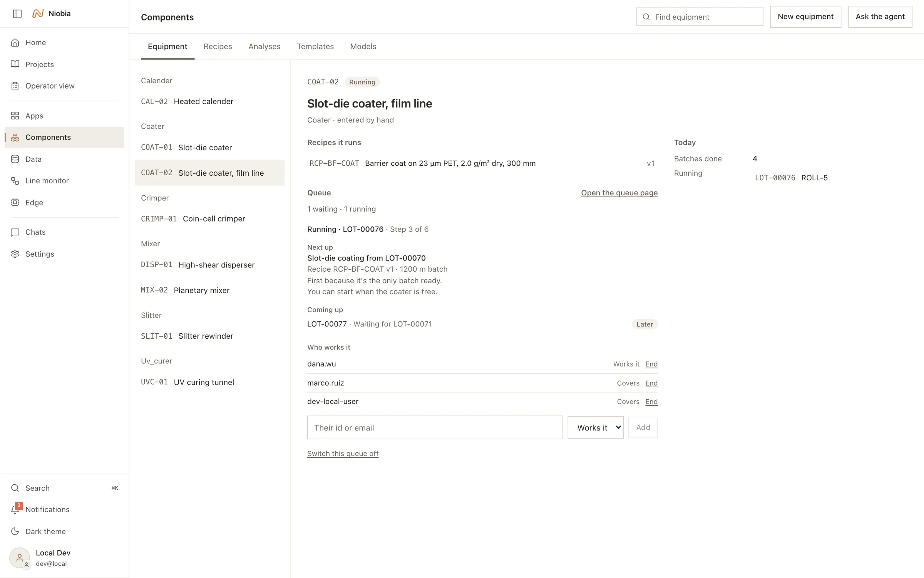The image size is (924, 578).
Task: Click the Later badge for LOT-00077
Action: [x=644, y=324]
